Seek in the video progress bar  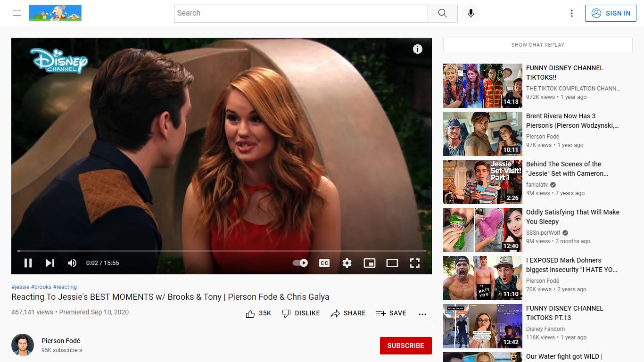point(222,251)
